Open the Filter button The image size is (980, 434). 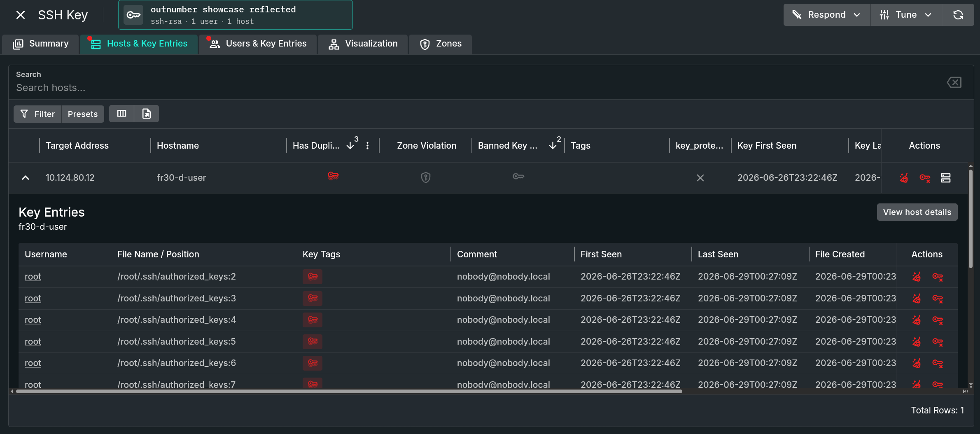click(37, 114)
